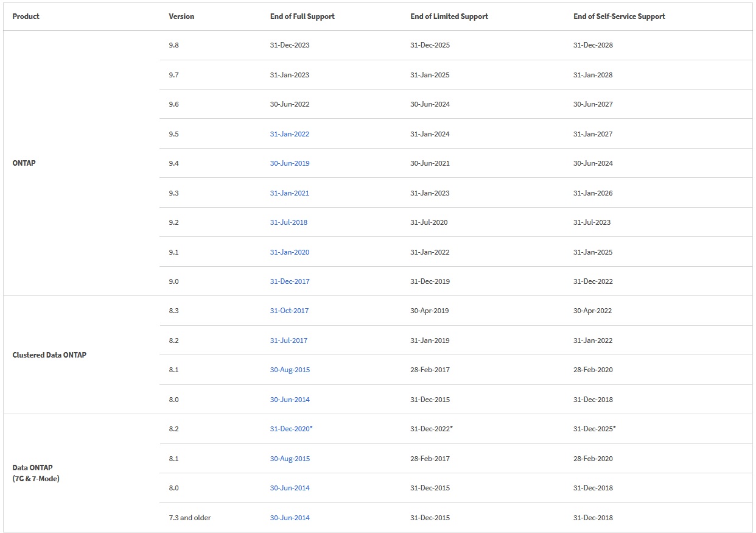
Task: Open 30-Aug-2015 link in Data ONTAP 7-Mode 8.1 row
Action: [290, 459]
